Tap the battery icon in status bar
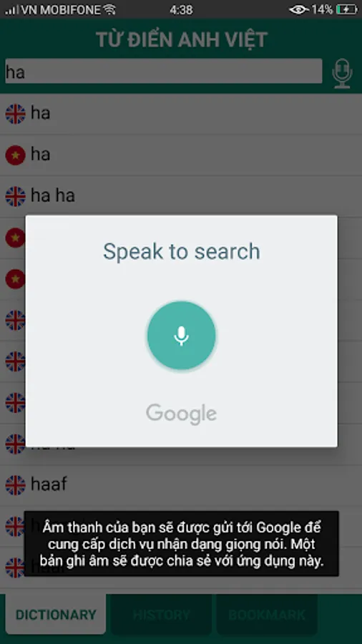Screen dimensions: 362x644 click(x=346, y=9)
